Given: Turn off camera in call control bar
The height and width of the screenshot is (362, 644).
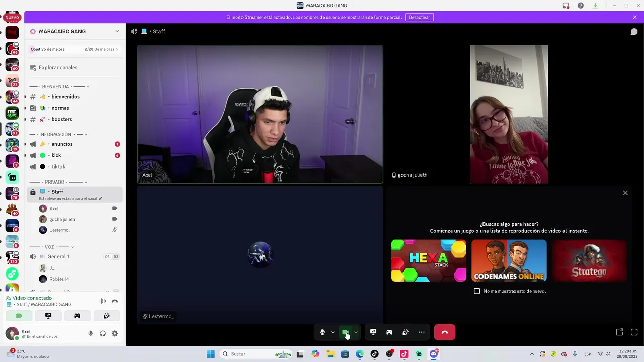Looking at the screenshot, I should pyautogui.click(x=345, y=332).
